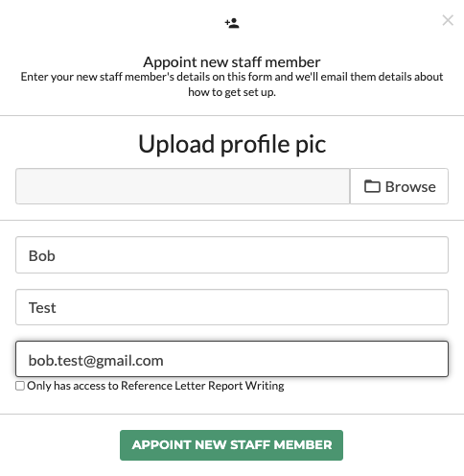Image resolution: width=464 pixels, height=476 pixels.
Task: Click the folder icon beside Browse
Action: tap(372, 186)
